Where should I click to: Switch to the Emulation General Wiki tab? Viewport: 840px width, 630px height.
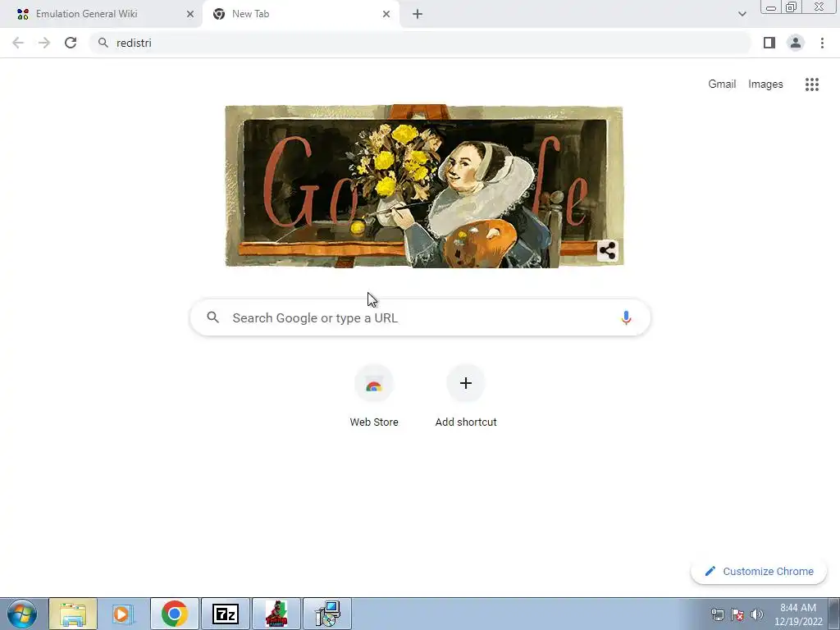click(x=102, y=14)
